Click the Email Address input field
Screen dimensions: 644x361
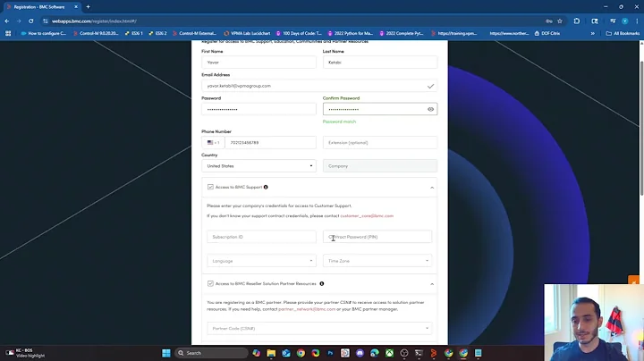click(x=319, y=86)
